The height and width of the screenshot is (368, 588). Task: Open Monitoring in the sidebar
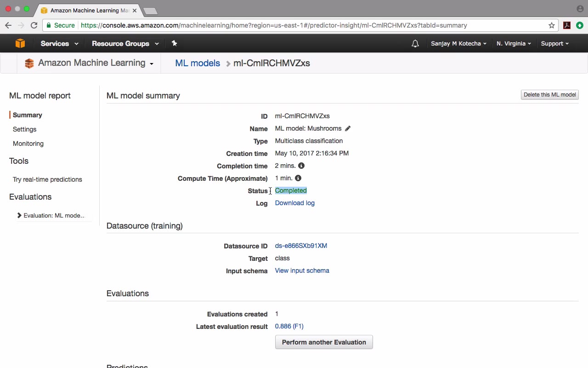click(x=28, y=144)
